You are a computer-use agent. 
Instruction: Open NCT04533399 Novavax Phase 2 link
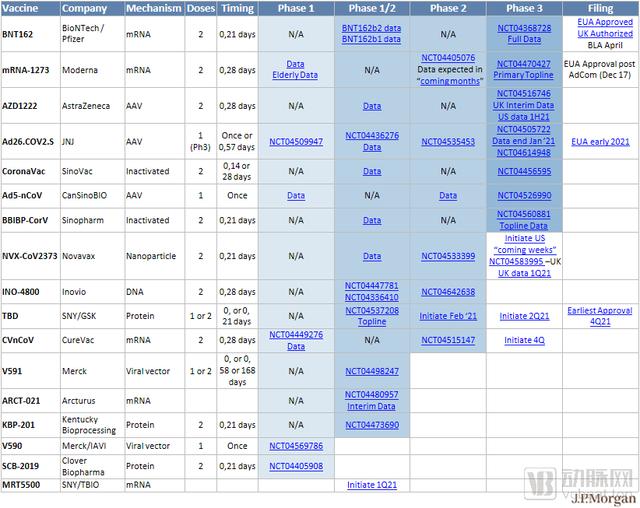448,256
